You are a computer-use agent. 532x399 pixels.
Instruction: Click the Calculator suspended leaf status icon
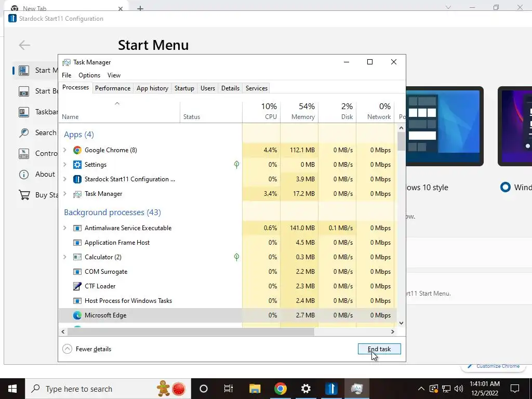(x=236, y=257)
